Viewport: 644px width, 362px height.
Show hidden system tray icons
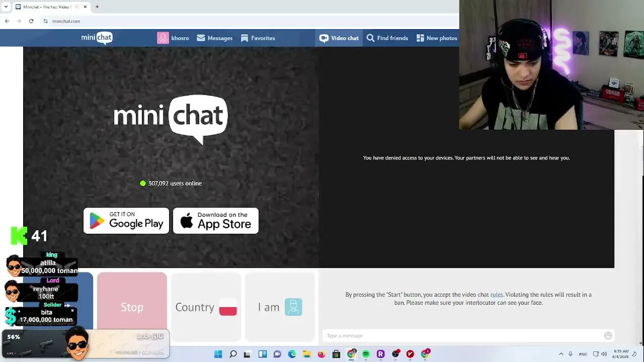click(561, 354)
